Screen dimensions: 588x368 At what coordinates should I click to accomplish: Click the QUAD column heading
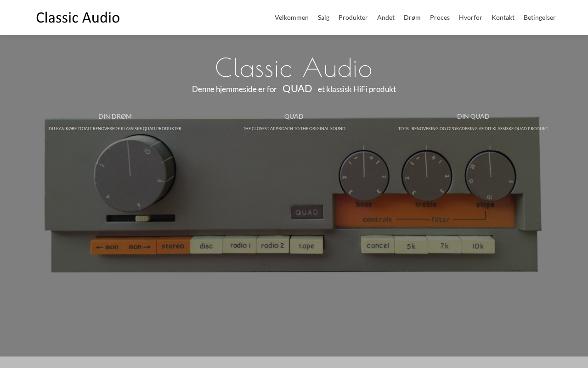click(x=294, y=116)
